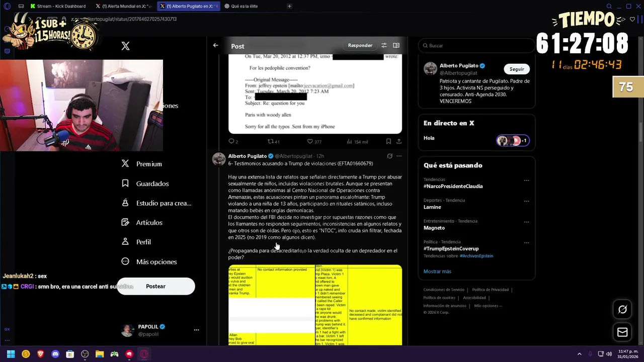Expand Más opciones in sidebar
Viewport: 644px width, 362px height.
tap(149, 261)
